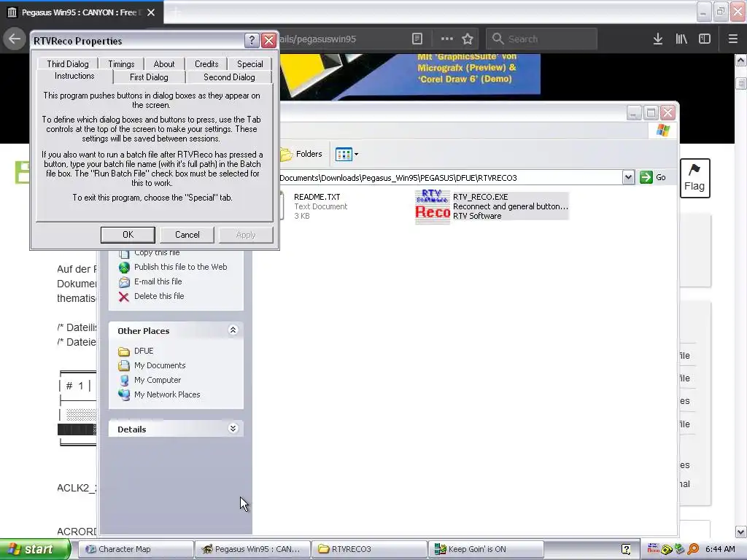Screen dimensions: 747x560
Task: Go back in the browser
Action: [15, 39]
